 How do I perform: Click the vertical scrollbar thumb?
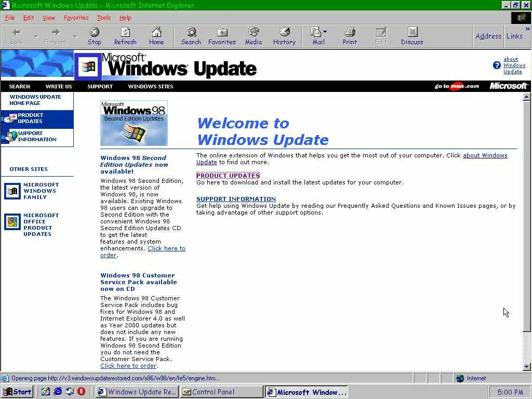pos(527,216)
